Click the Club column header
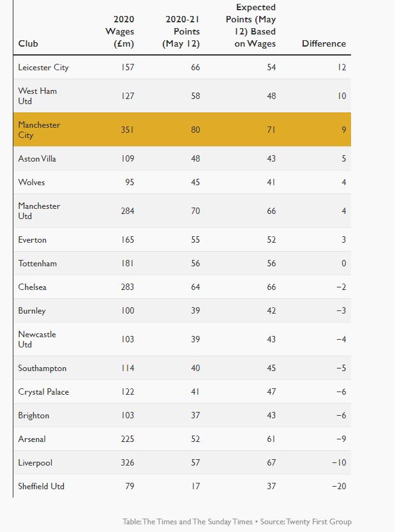Viewport: 420px width, 532px height. coord(28,44)
